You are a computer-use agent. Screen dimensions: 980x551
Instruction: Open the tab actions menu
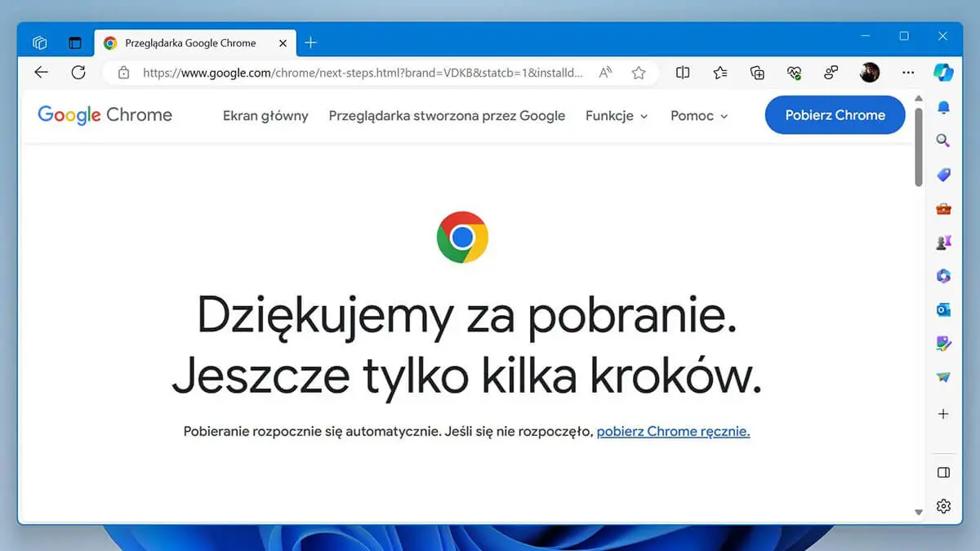tap(74, 42)
